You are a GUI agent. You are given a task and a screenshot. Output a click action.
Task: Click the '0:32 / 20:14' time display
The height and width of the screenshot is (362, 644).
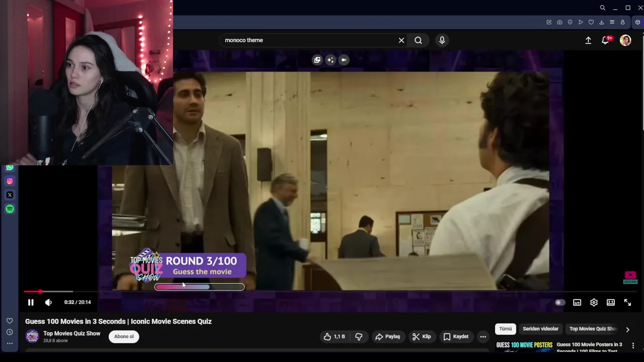click(77, 302)
